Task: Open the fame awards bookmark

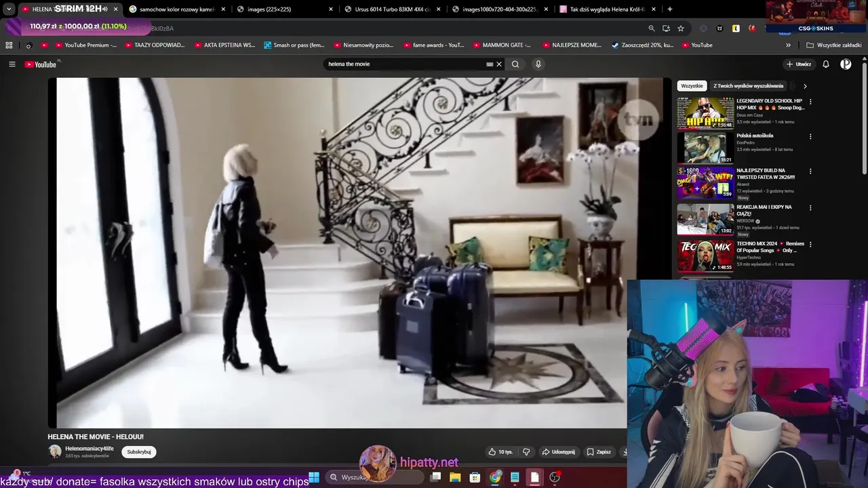Action: click(433, 45)
